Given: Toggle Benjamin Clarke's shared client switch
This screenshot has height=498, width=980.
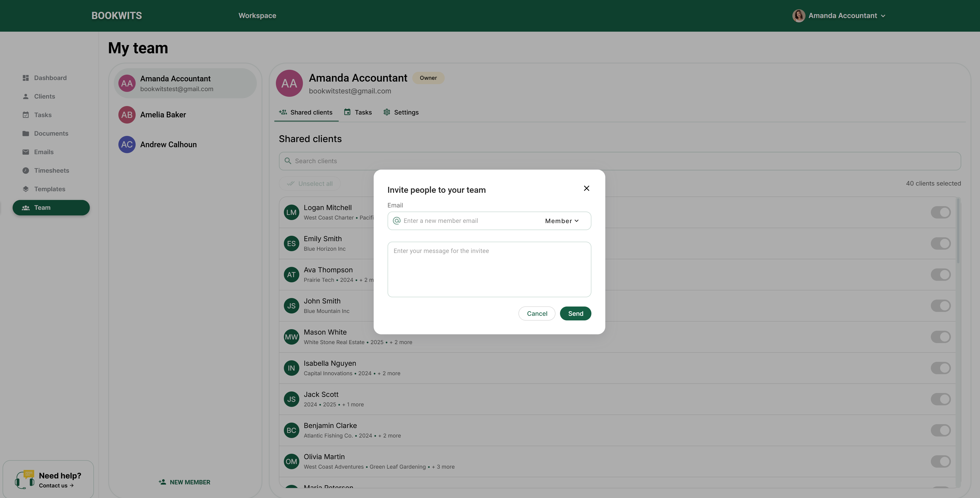Looking at the screenshot, I should click(x=940, y=430).
